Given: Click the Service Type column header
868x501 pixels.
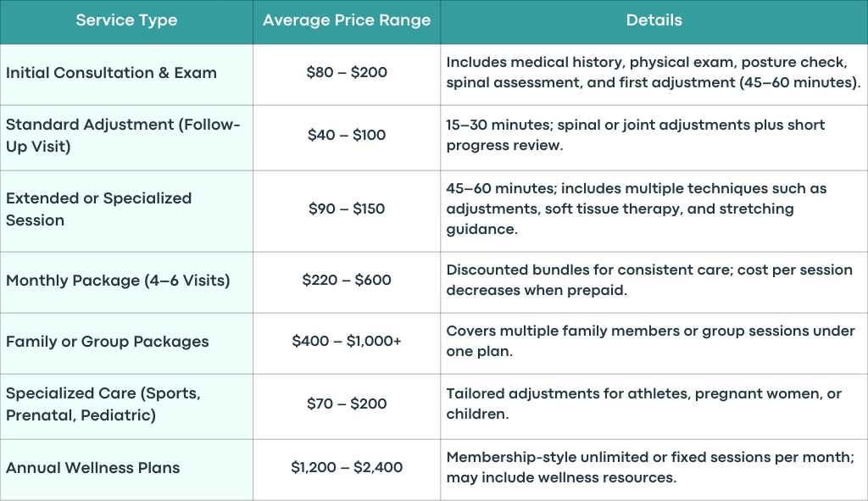Looking at the screenshot, I should (x=126, y=21).
